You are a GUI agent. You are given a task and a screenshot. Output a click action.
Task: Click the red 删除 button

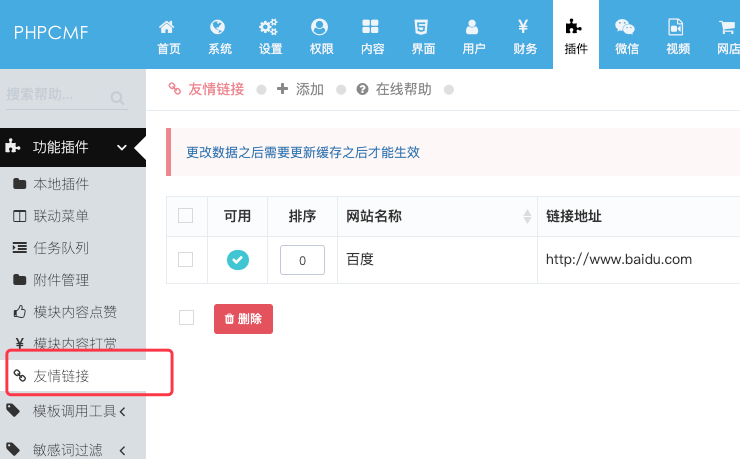243,319
